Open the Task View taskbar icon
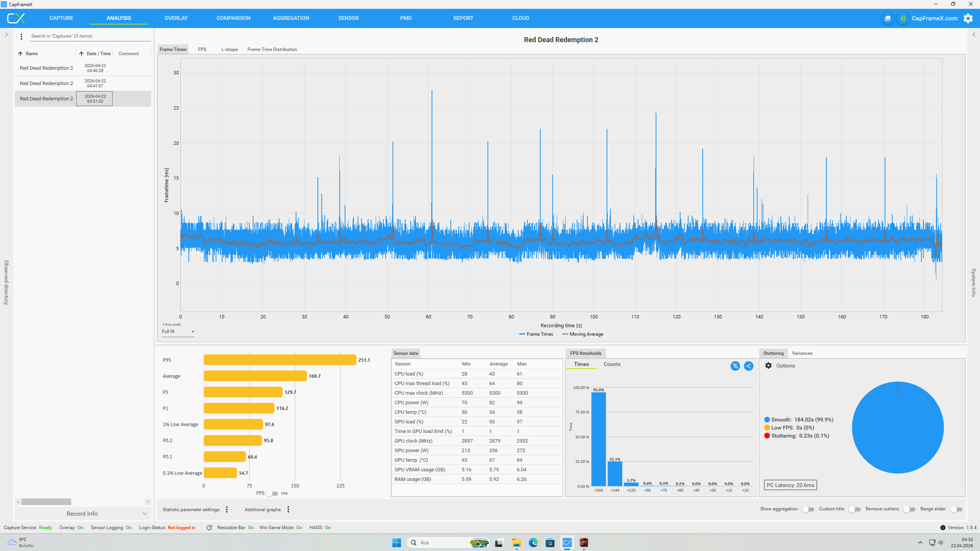Viewport: 980px width, 551px height. pos(499,543)
